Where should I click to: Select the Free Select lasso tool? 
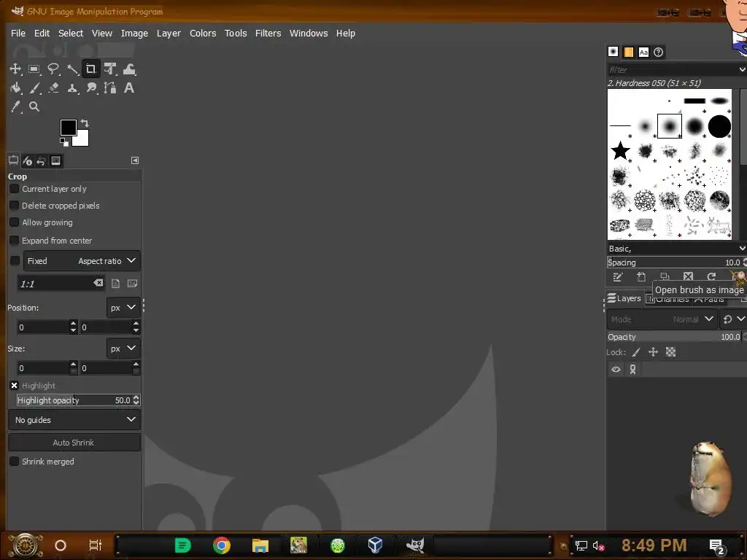[x=53, y=69]
